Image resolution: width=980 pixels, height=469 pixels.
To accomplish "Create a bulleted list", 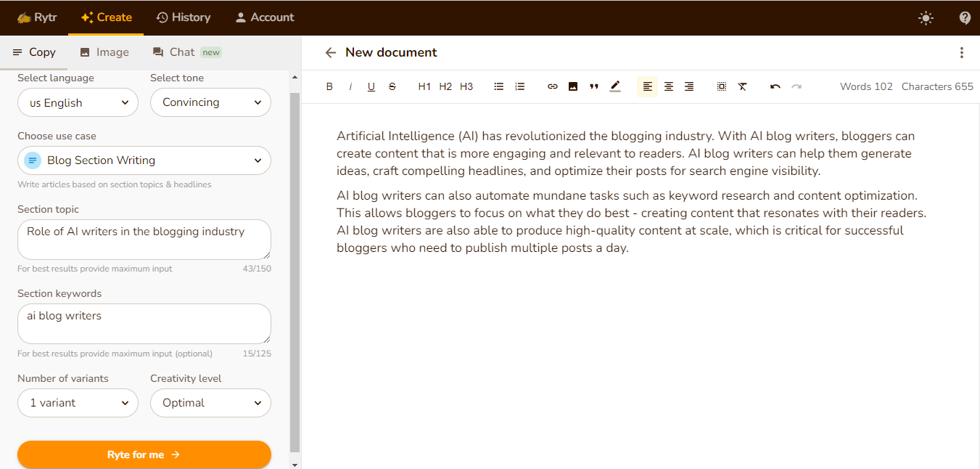I will pos(499,86).
